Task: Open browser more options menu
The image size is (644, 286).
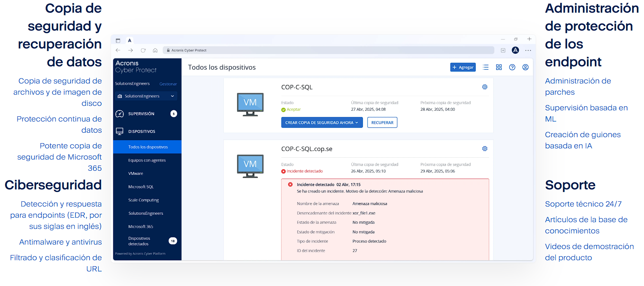Action: [528, 50]
